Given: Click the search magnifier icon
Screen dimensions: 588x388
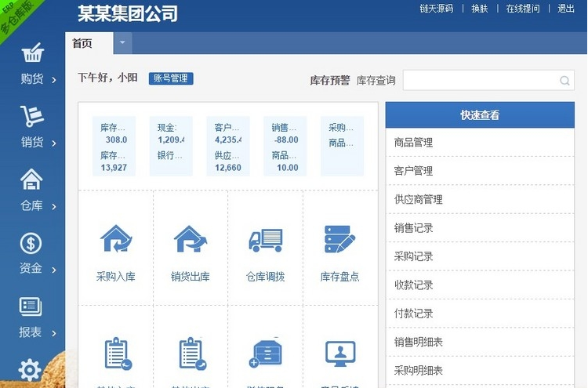Looking at the screenshot, I should coord(564,80).
